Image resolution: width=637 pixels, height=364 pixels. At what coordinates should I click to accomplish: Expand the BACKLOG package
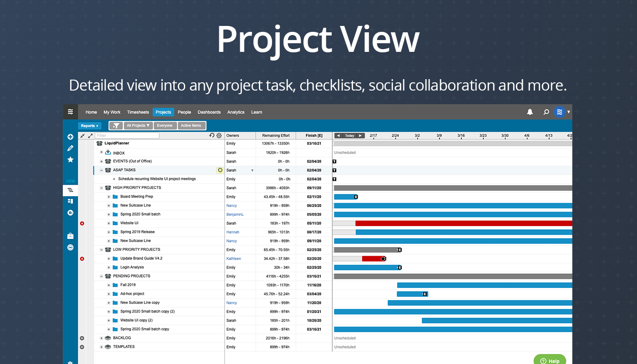coord(101,338)
